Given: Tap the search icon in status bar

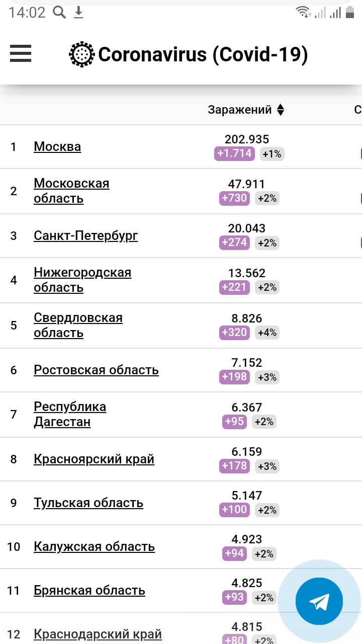Looking at the screenshot, I should click(x=59, y=13).
